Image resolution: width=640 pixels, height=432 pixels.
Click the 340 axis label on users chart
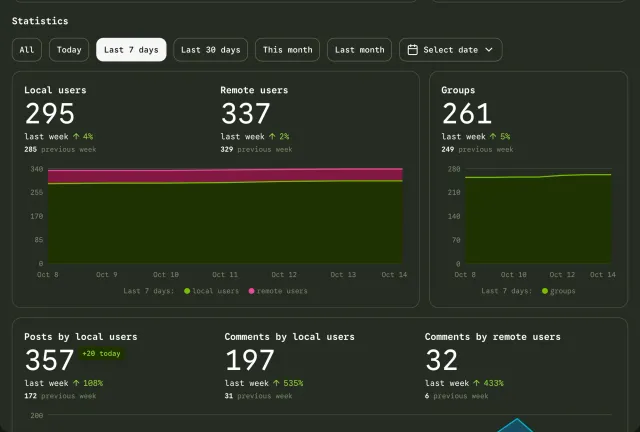(37, 169)
